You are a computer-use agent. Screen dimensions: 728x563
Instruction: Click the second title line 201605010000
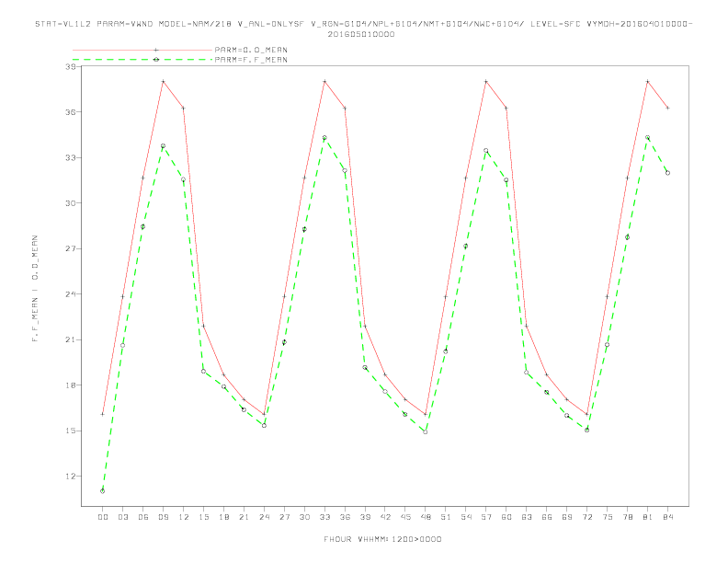361,34
